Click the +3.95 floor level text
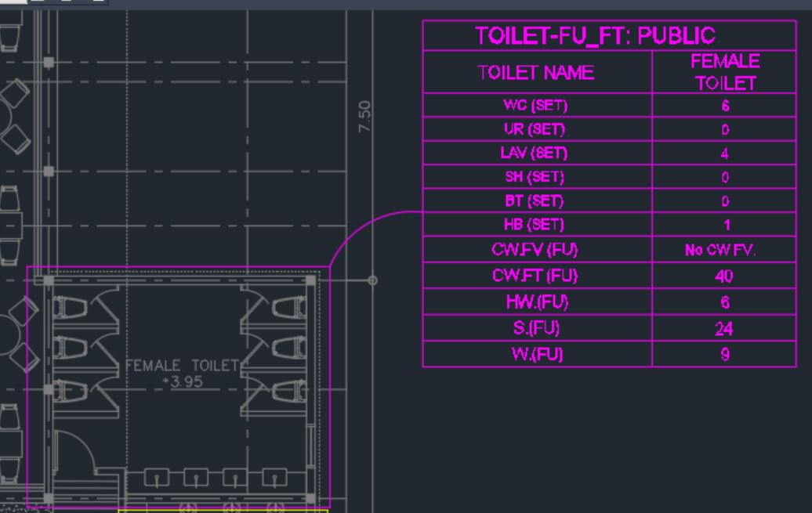This screenshot has height=513, width=812. click(181, 381)
